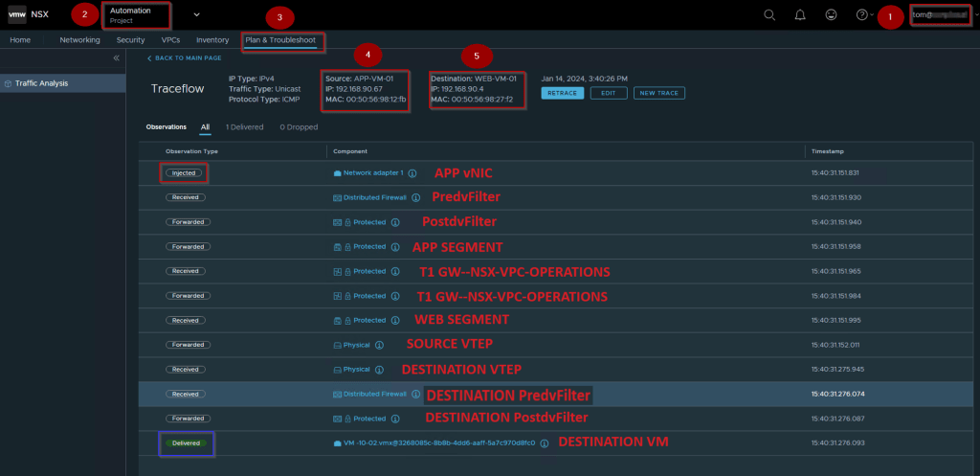The height and width of the screenshot is (476, 980).
Task: Click the info icon beside the Delivered VM name
Action: coord(544,443)
